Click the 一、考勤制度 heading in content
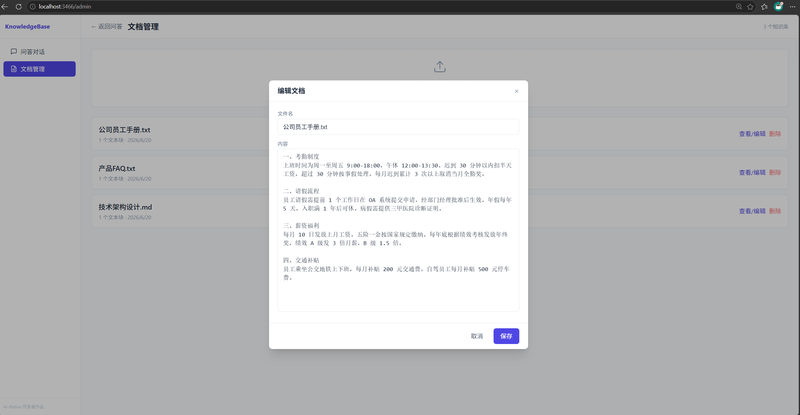Screen dimensions: 800x415 pyautogui.click(x=301, y=157)
